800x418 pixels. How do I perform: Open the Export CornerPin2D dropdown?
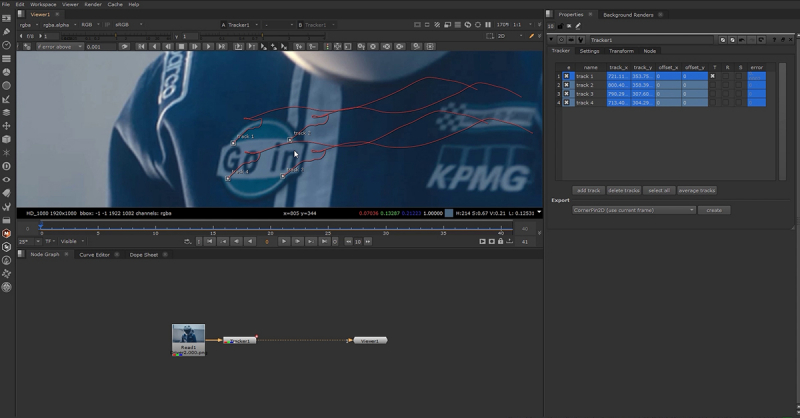tap(634, 210)
